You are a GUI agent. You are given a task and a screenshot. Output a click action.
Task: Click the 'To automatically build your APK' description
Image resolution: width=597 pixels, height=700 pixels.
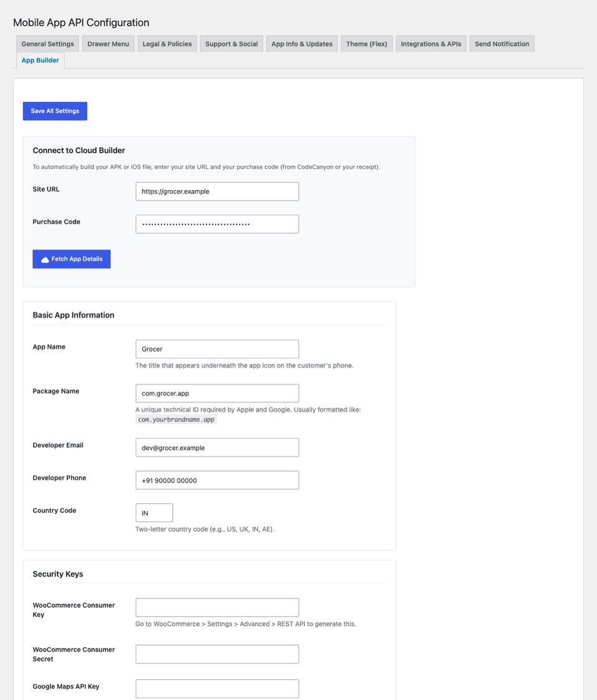click(207, 167)
